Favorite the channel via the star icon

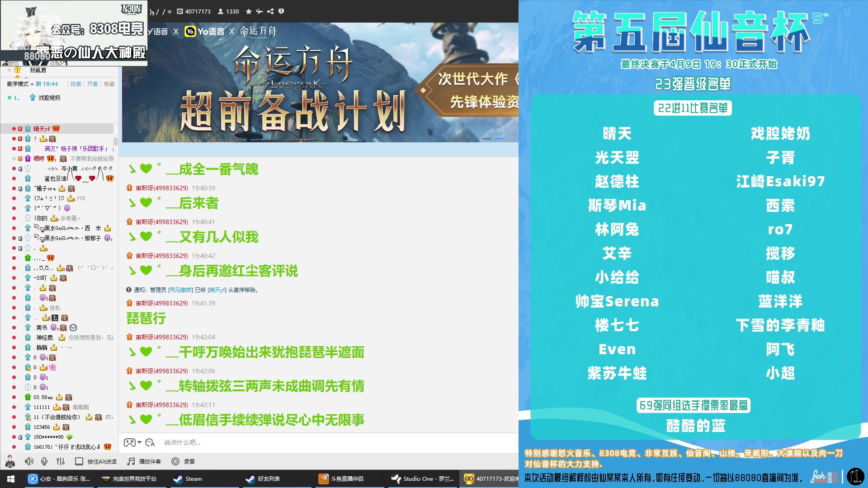(248, 11)
